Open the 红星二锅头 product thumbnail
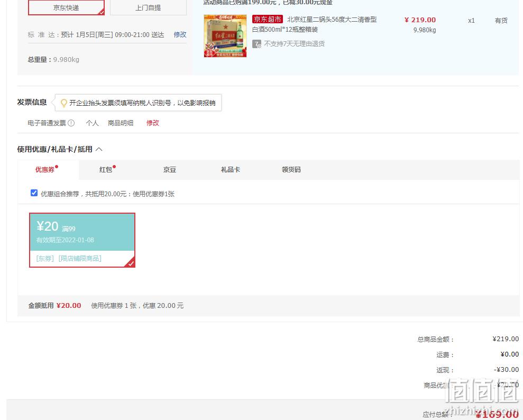 [x=225, y=35]
